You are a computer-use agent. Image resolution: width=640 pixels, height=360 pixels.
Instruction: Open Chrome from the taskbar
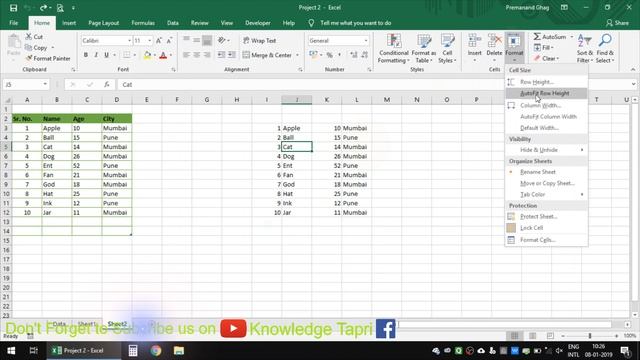(156, 351)
